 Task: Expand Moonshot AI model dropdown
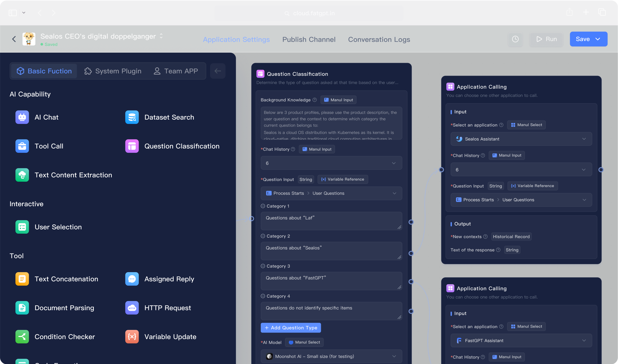(331, 356)
